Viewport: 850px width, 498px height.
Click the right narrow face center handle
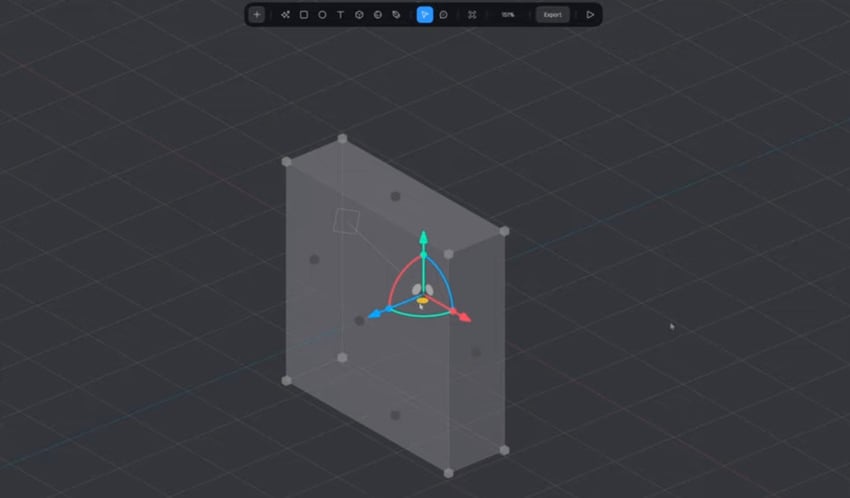[x=476, y=352]
